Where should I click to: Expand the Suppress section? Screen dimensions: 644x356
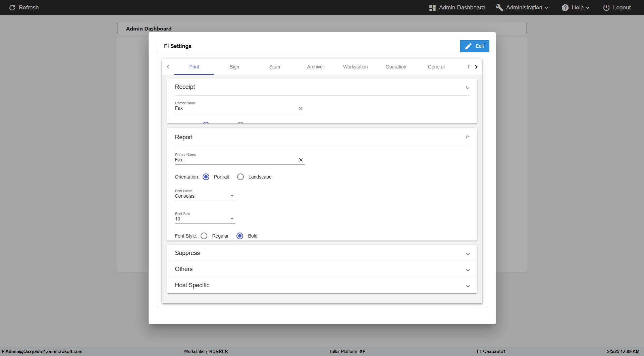(x=322, y=253)
